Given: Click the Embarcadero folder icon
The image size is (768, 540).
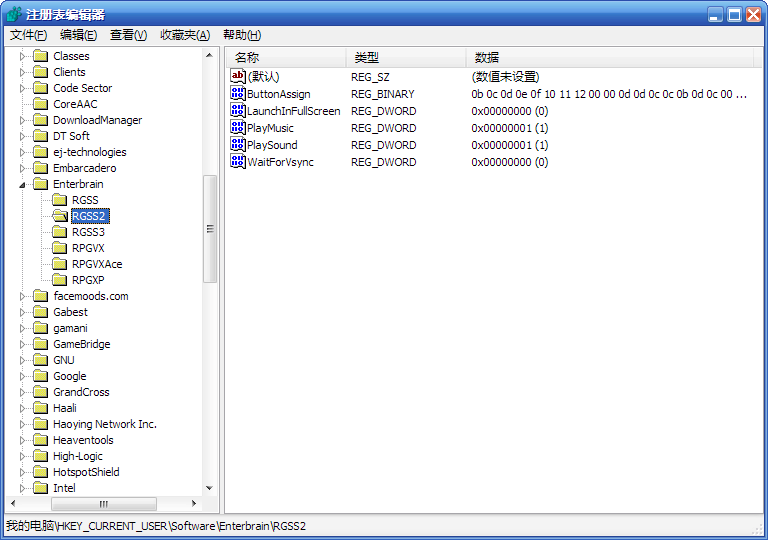Looking at the screenshot, I should (40, 168).
